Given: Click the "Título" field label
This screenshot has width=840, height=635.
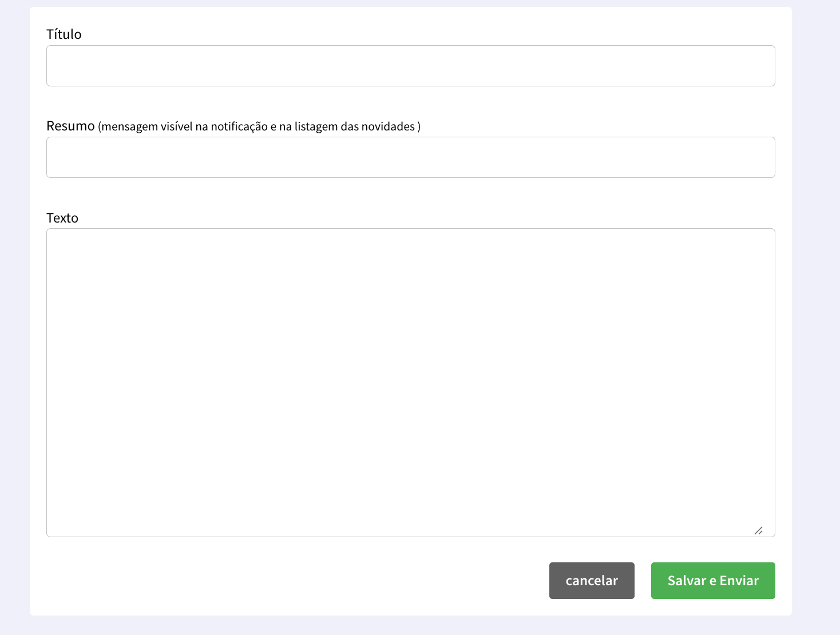Looking at the screenshot, I should point(64,34).
